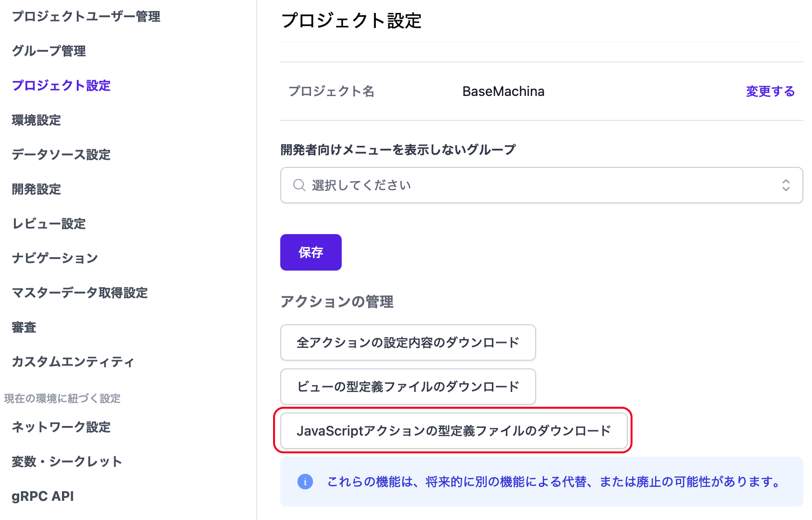Open マスターデータ取得設定
Image resolution: width=812 pixels, height=520 pixels.
pyautogui.click(x=80, y=293)
